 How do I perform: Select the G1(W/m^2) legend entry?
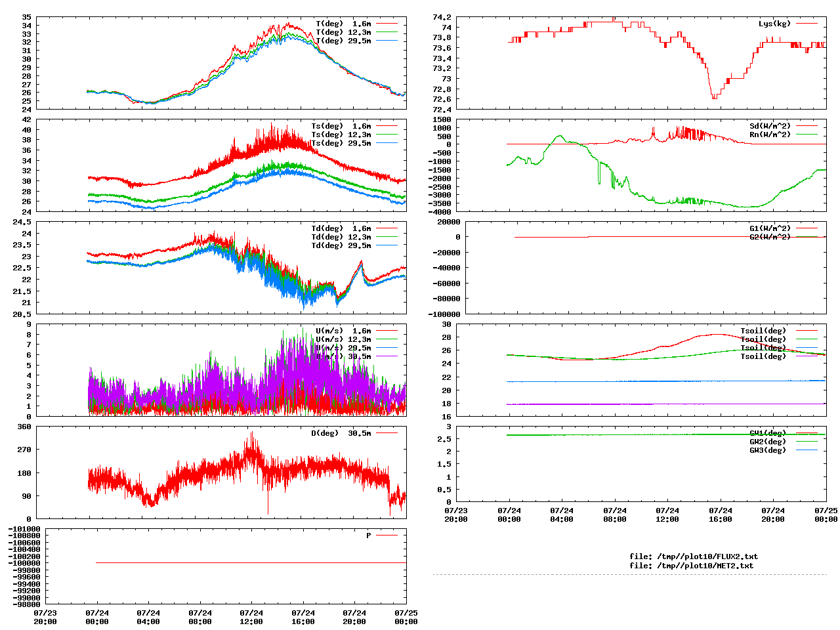770,228
